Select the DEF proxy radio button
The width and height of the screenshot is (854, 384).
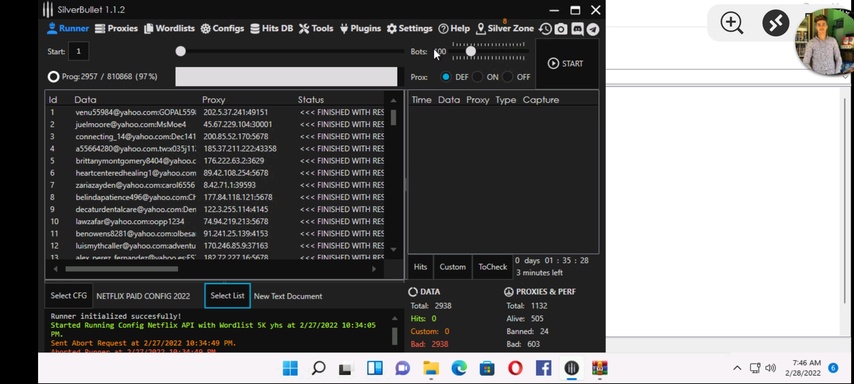click(x=446, y=77)
